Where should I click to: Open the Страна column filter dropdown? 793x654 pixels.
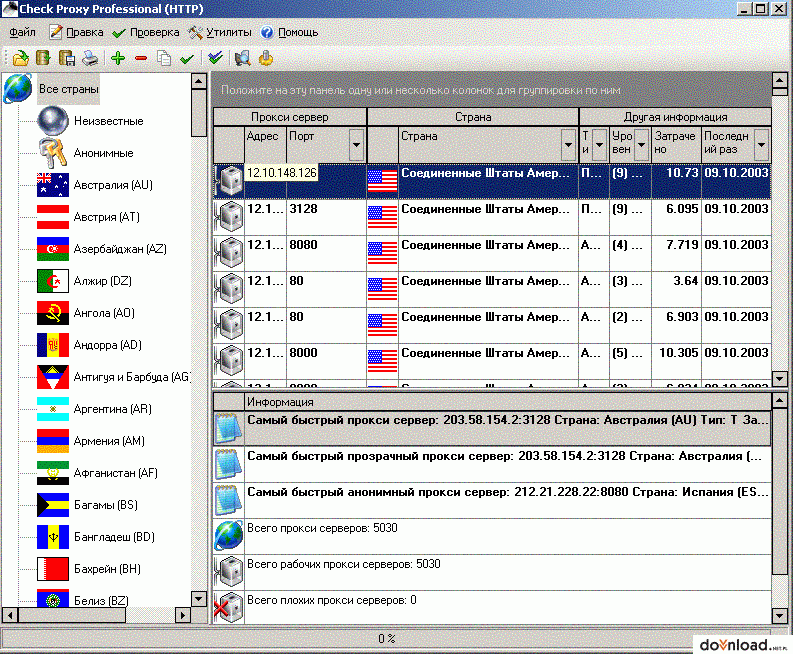pos(568,145)
